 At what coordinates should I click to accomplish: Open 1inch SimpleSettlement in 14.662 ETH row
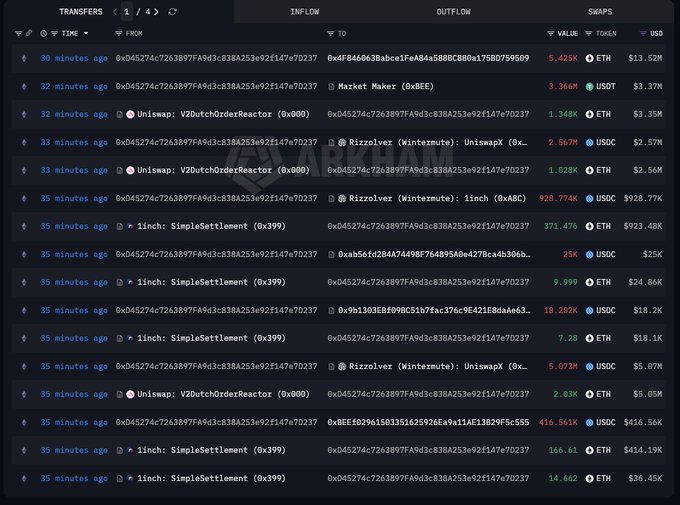pos(211,478)
